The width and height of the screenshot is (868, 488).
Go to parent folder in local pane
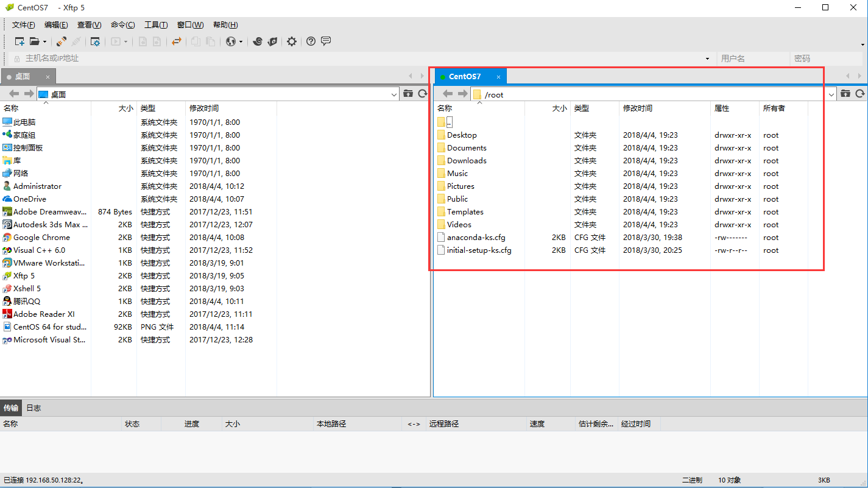click(x=408, y=94)
